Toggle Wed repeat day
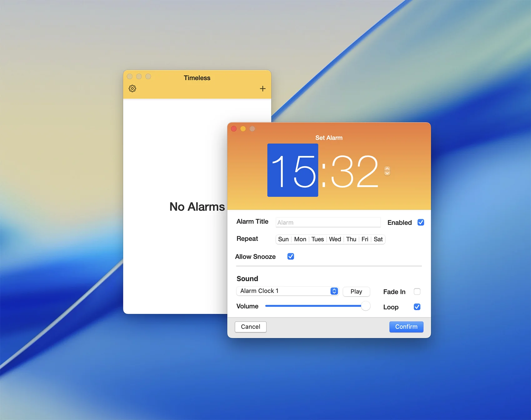531x420 pixels. (335, 239)
